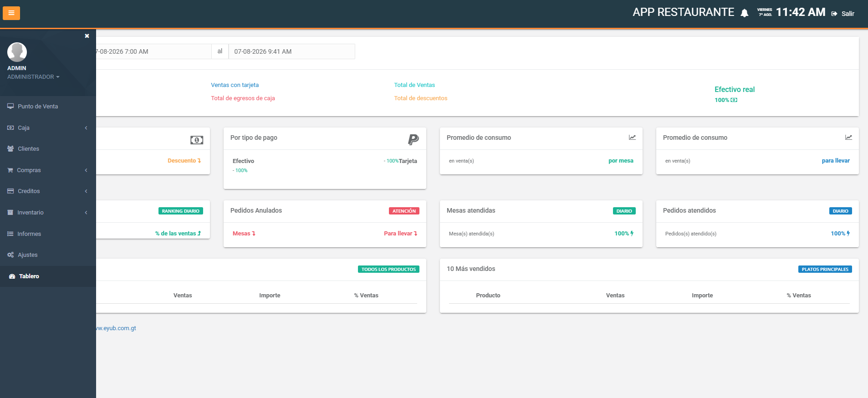The image size is (868, 398).
Task: Expand the Caja submenu chevron
Action: 86,128
